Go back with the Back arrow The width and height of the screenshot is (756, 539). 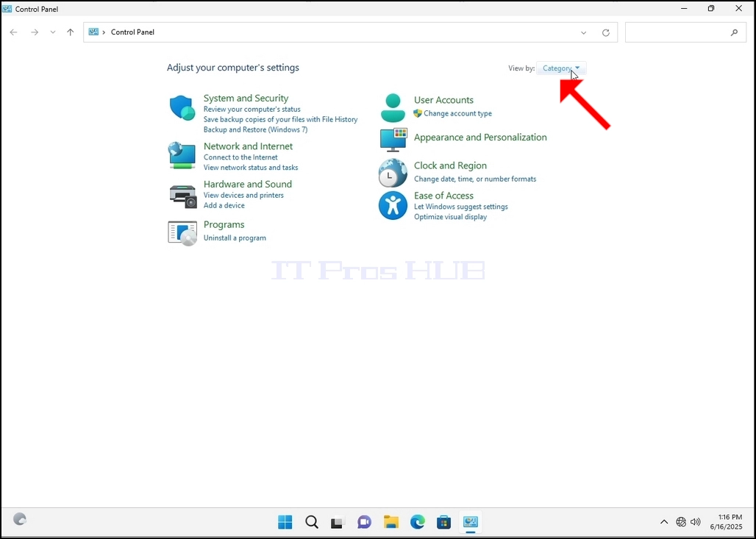[13, 32]
